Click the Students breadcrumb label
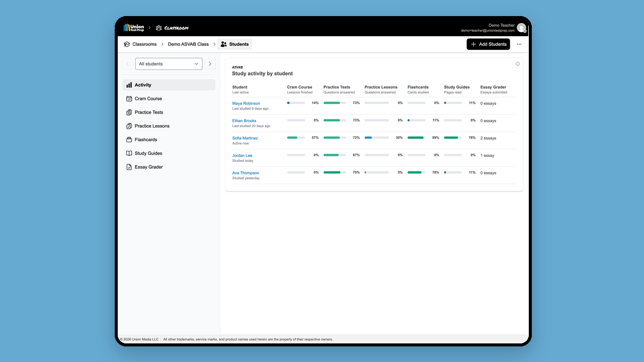 (x=239, y=44)
